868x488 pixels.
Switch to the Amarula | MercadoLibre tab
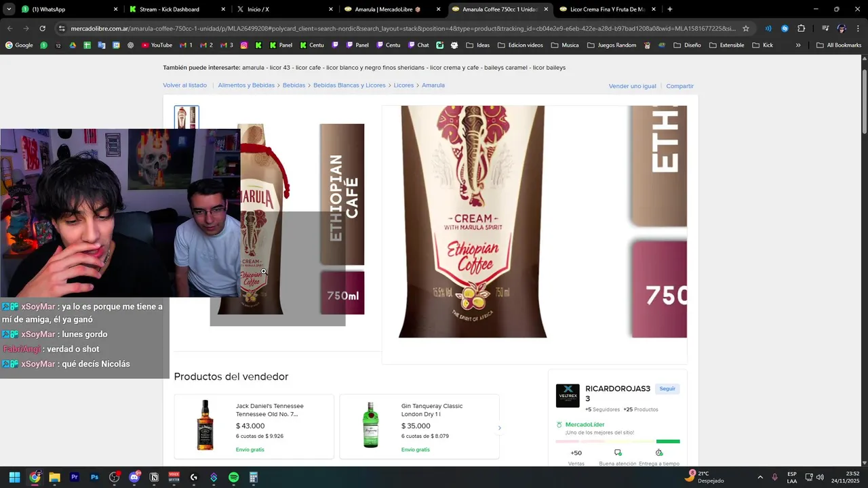click(393, 9)
